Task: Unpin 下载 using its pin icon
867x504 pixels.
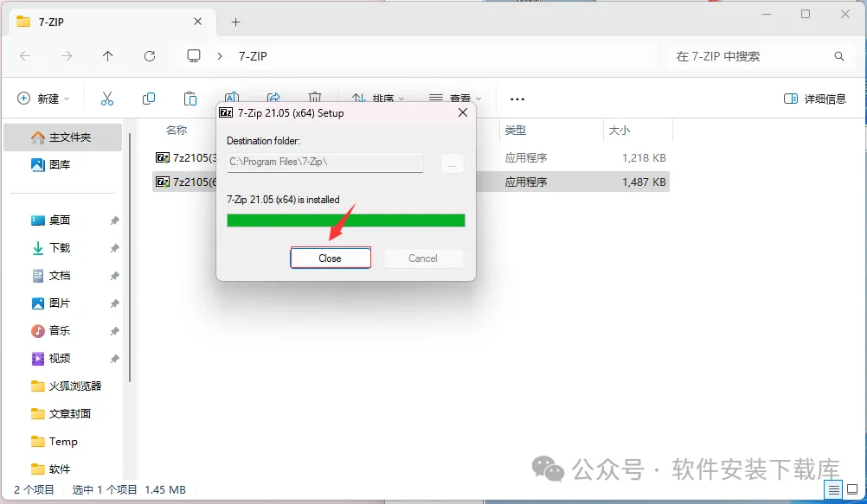Action: coord(114,248)
